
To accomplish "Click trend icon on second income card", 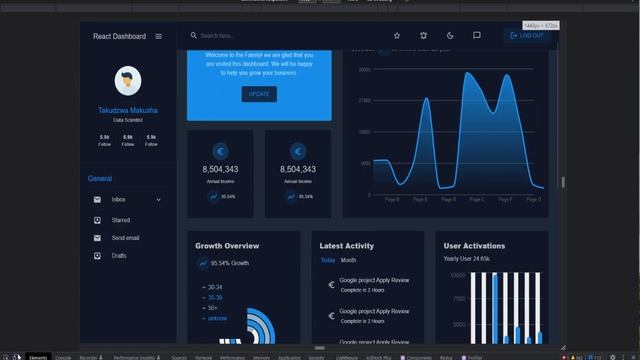I will pyautogui.click(x=291, y=196).
